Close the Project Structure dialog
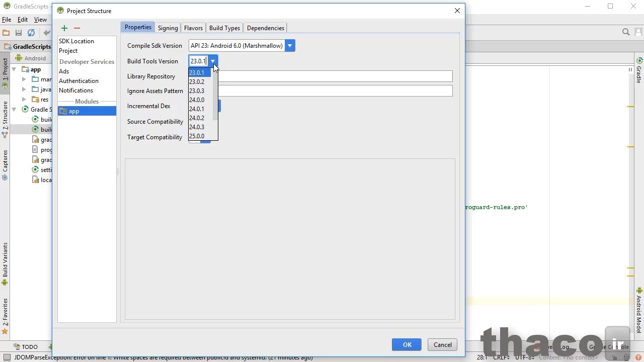This screenshot has height=362, width=644. tap(457, 11)
